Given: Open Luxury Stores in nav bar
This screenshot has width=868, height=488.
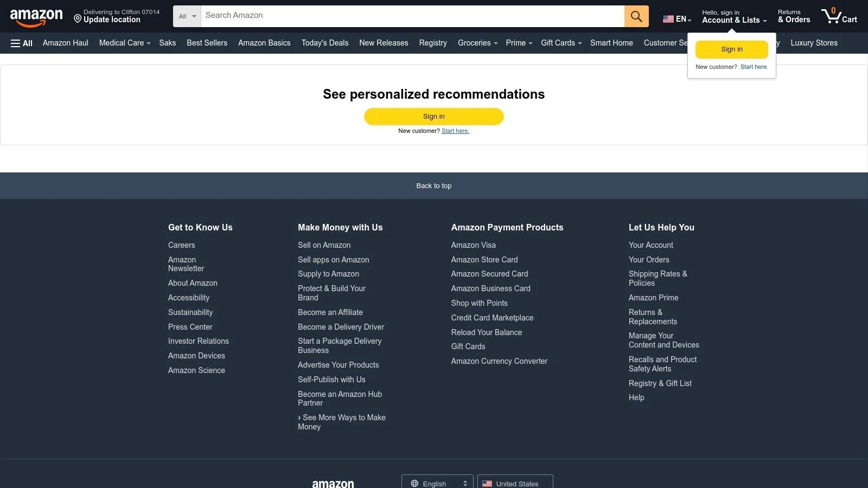Looking at the screenshot, I should (x=814, y=43).
